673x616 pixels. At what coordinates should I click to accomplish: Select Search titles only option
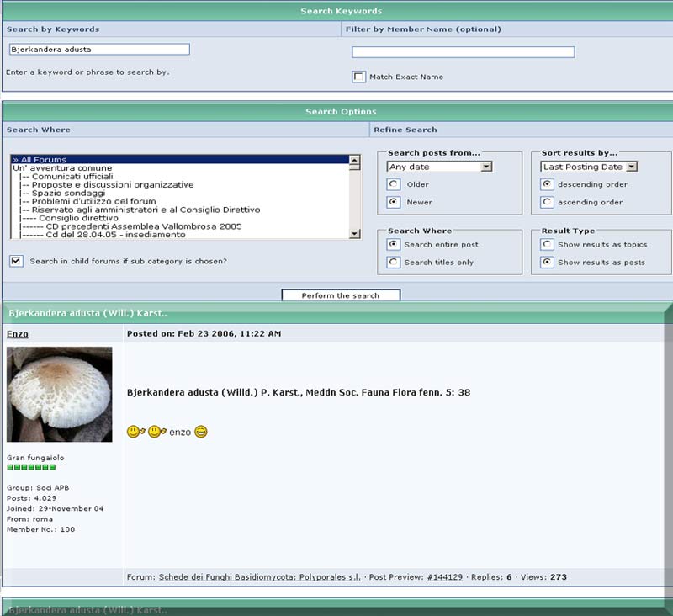point(393,262)
